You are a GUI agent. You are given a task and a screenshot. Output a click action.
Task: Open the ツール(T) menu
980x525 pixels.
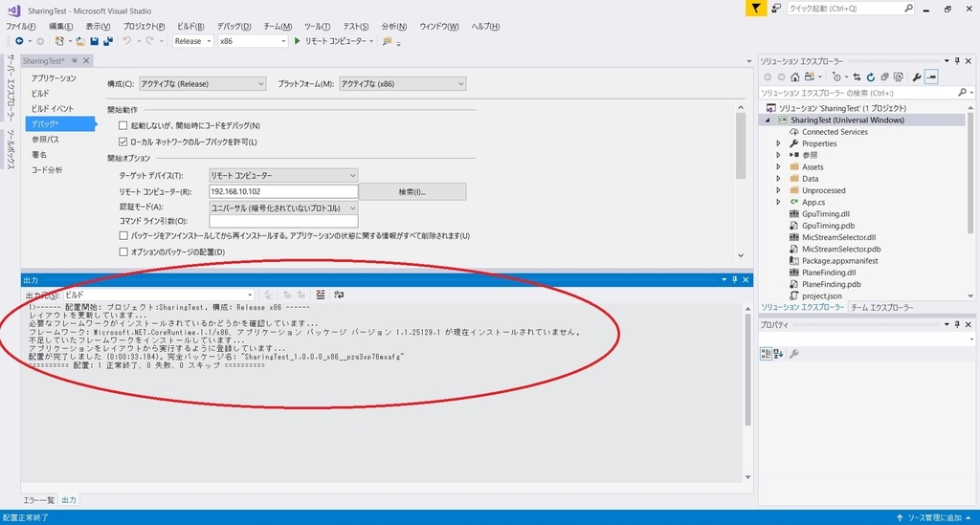[x=317, y=26]
